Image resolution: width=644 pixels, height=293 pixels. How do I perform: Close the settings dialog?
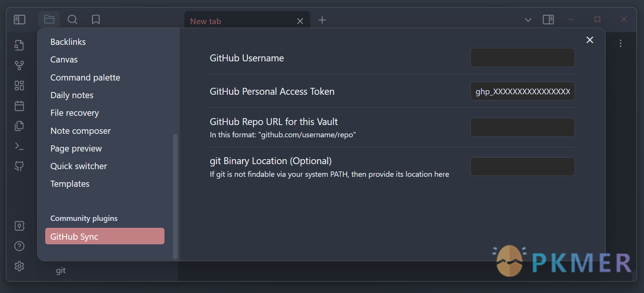click(590, 40)
